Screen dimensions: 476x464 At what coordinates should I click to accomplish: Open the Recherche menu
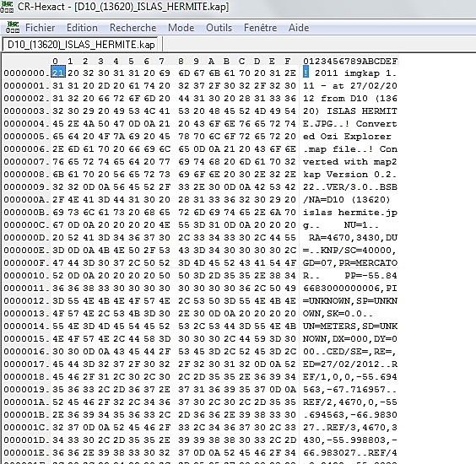coord(133,28)
